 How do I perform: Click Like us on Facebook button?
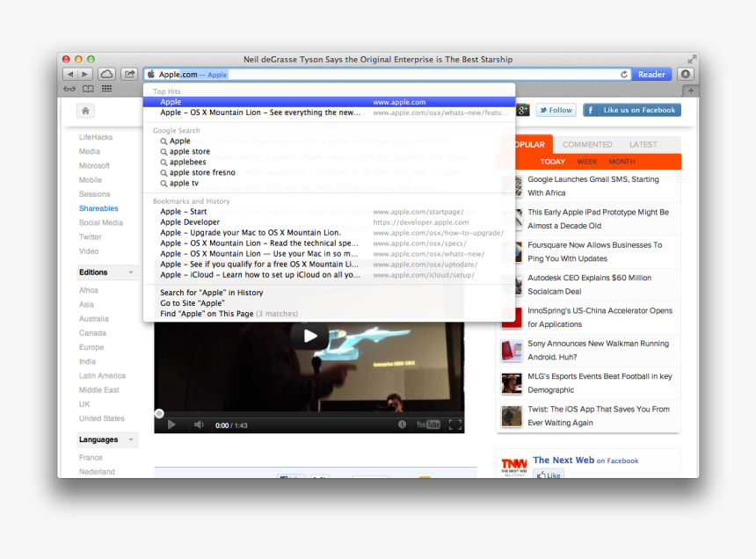(632, 111)
